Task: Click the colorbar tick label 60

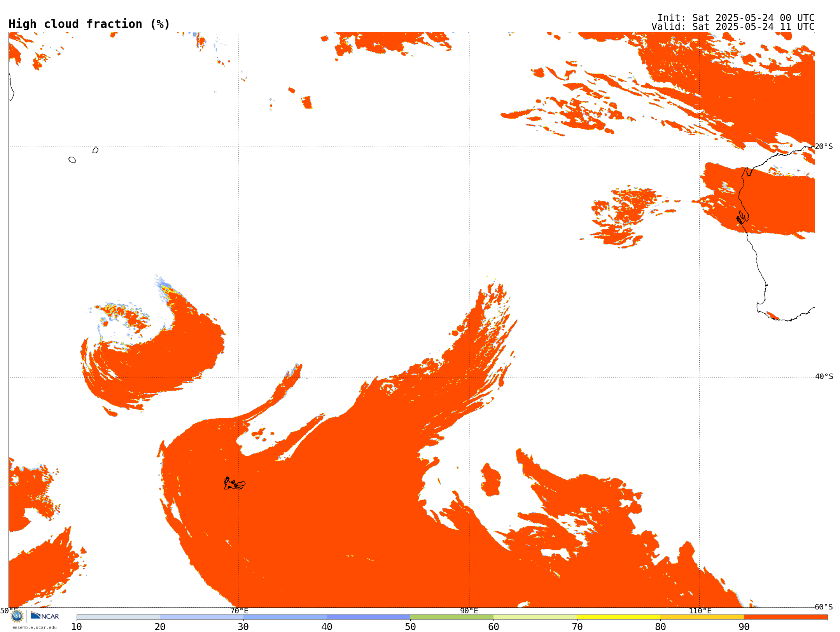Action: [x=493, y=627]
